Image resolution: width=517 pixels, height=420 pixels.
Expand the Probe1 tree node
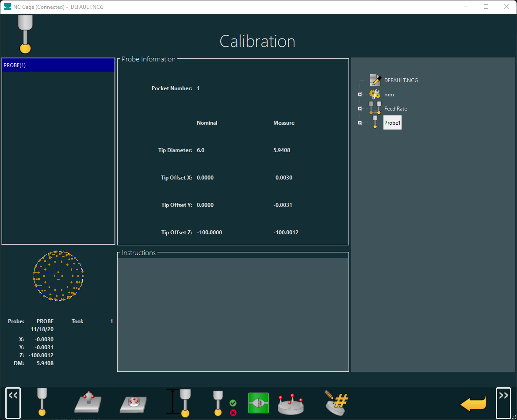click(360, 123)
